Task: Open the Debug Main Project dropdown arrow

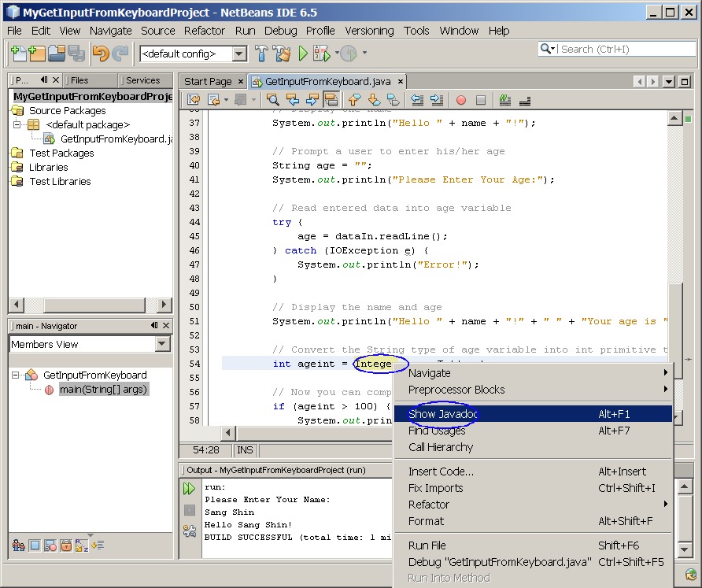Action: (x=337, y=54)
